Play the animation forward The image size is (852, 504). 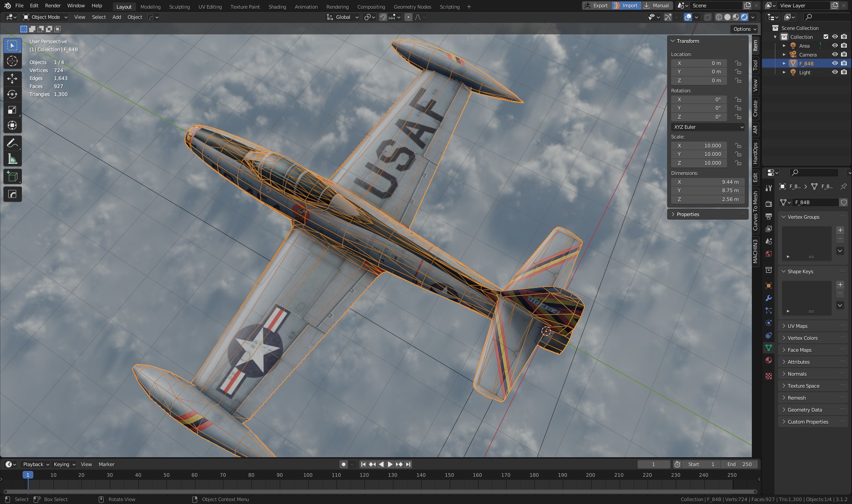point(390,464)
